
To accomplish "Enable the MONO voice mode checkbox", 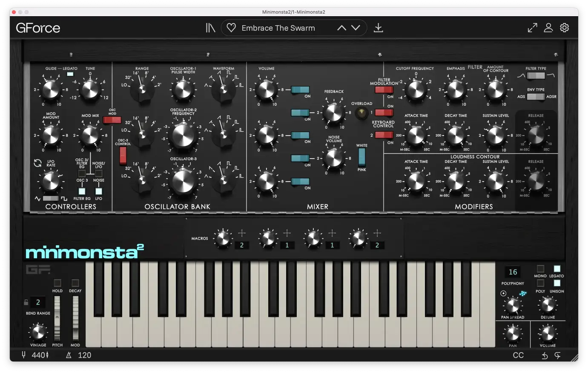I will (x=540, y=269).
